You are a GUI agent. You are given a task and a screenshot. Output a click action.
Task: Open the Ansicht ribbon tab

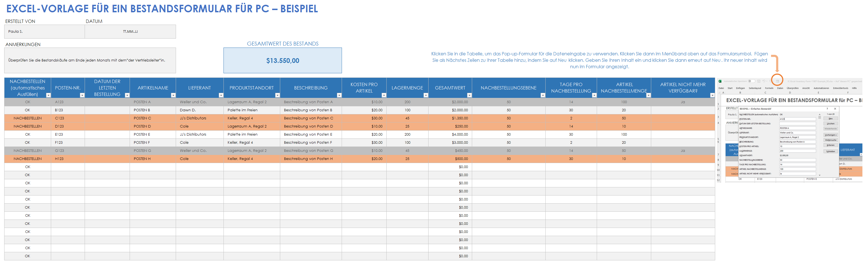tap(806, 88)
